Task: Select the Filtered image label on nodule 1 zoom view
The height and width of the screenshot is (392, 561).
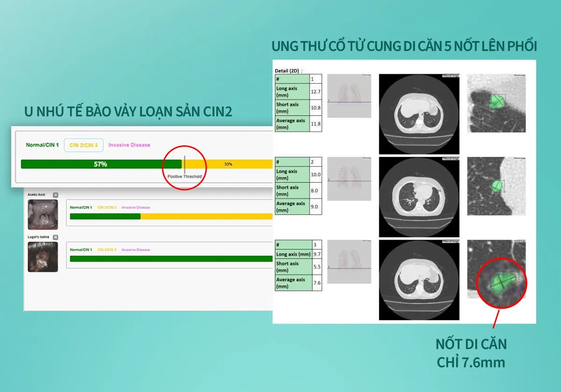Action: click(520, 75)
